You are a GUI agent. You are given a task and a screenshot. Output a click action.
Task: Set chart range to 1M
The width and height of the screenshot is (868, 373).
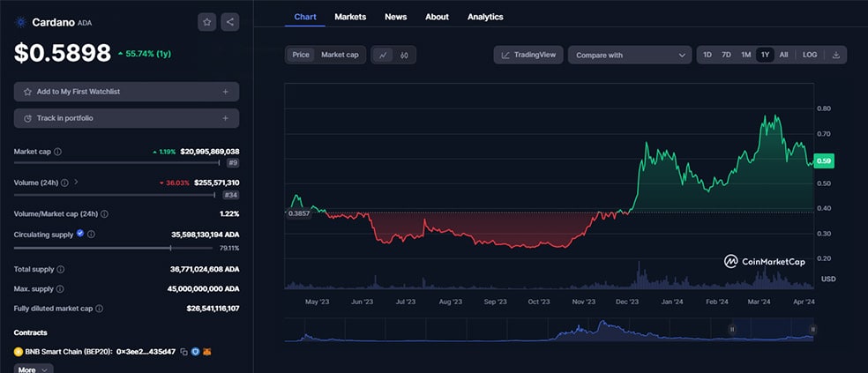pyautogui.click(x=746, y=55)
